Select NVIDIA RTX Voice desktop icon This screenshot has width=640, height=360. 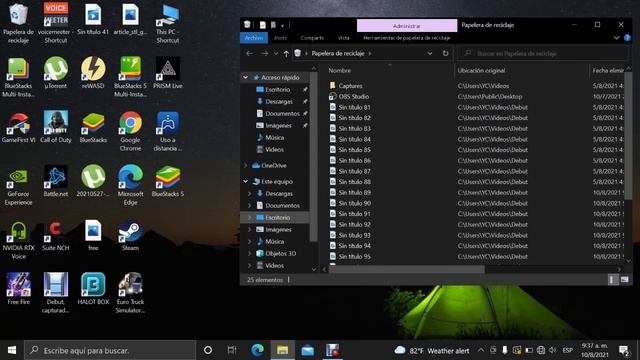tap(18, 239)
